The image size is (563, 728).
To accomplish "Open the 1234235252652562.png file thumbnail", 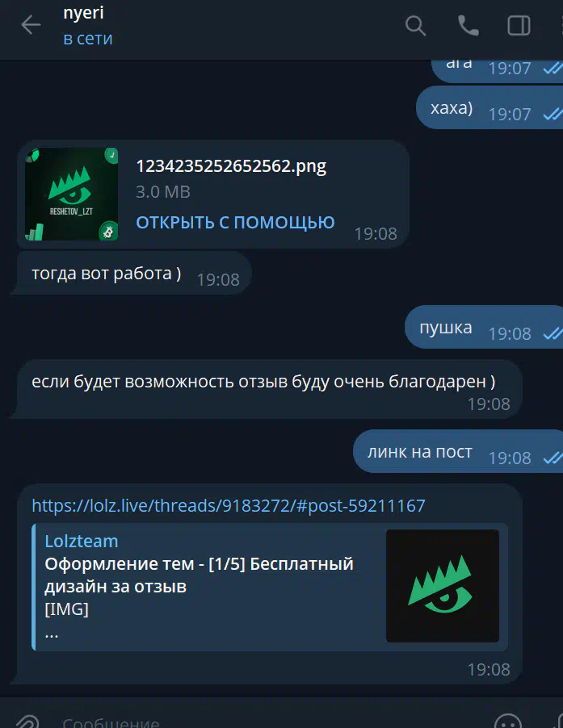I will pos(72,194).
